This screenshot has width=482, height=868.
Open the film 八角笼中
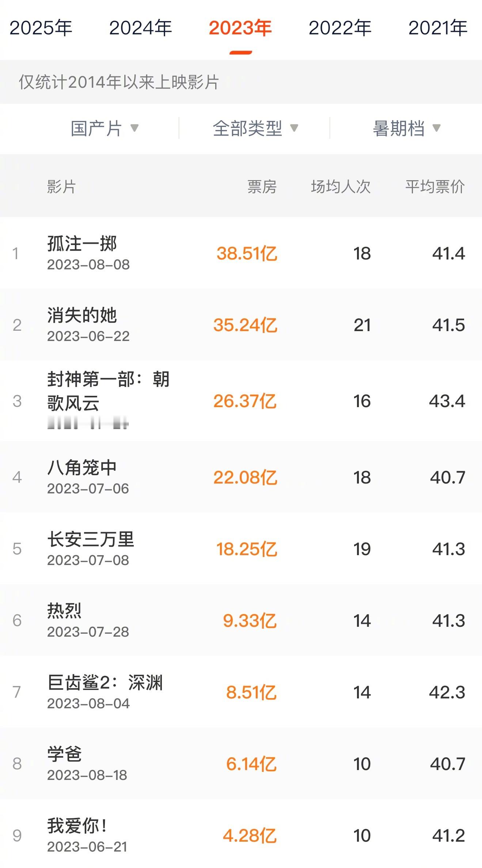coord(241,477)
